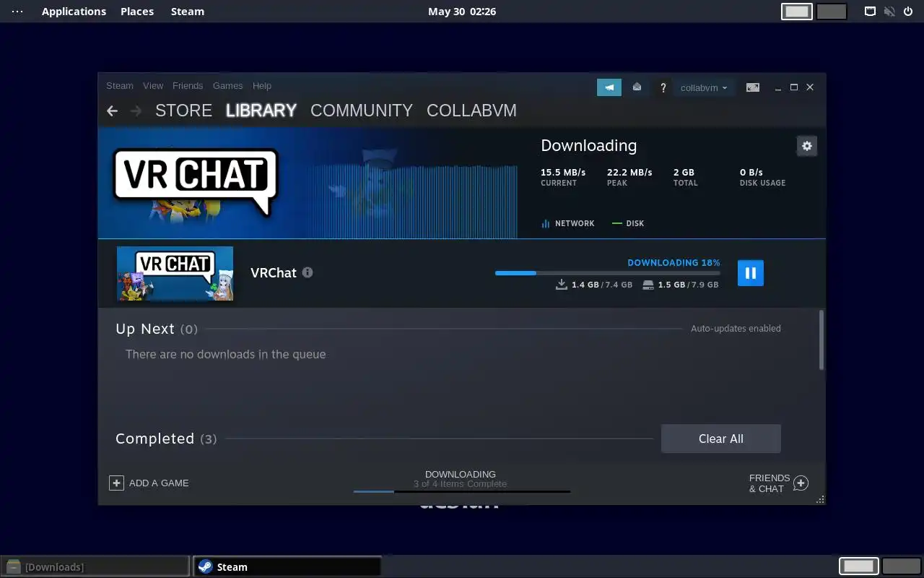Click the DOWNLOADING 18% label
Image resolution: width=924 pixels, height=578 pixels.
674,263
